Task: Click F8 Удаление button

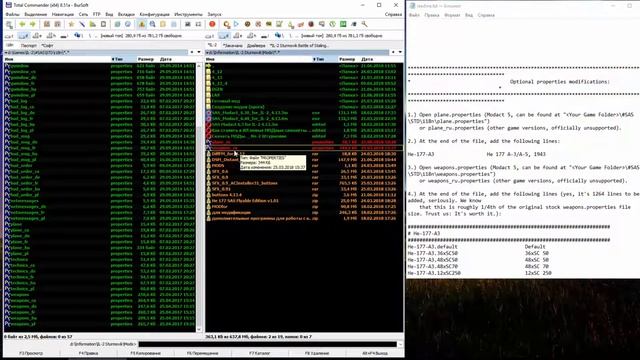Action: [x=317, y=353]
